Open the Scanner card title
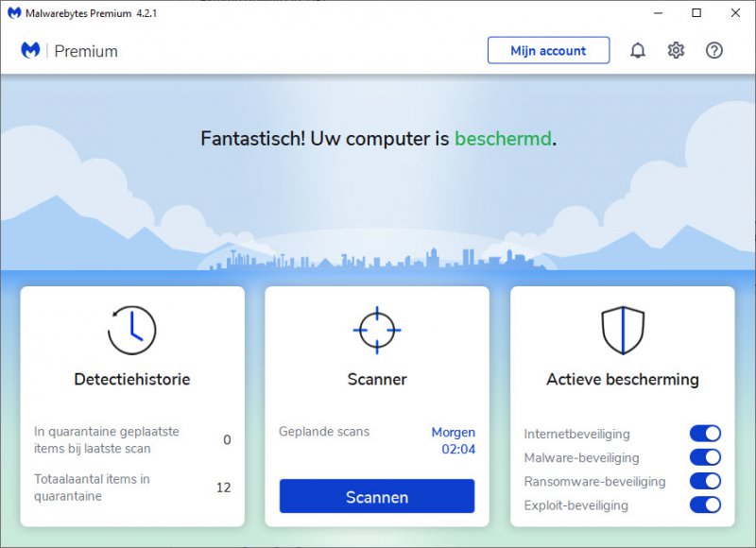The height and width of the screenshot is (548, 756). pyautogui.click(x=377, y=379)
